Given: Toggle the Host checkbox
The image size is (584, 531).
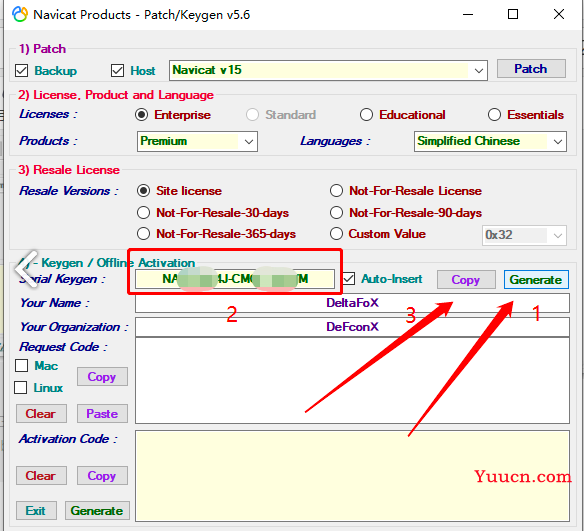Looking at the screenshot, I should click(x=117, y=70).
